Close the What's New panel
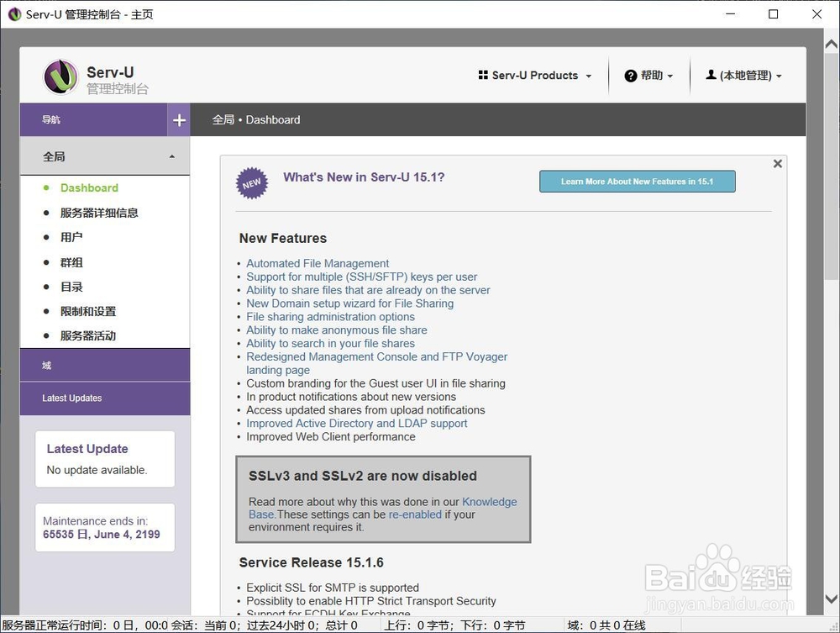Viewport: 840px width, 633px height. coord(778,163)
